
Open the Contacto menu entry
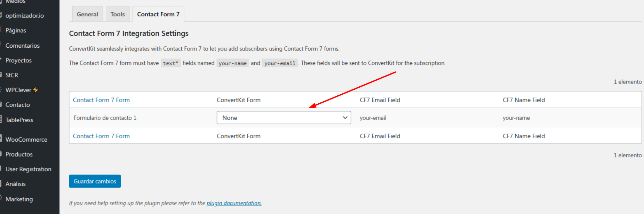(x=18, y=105)
